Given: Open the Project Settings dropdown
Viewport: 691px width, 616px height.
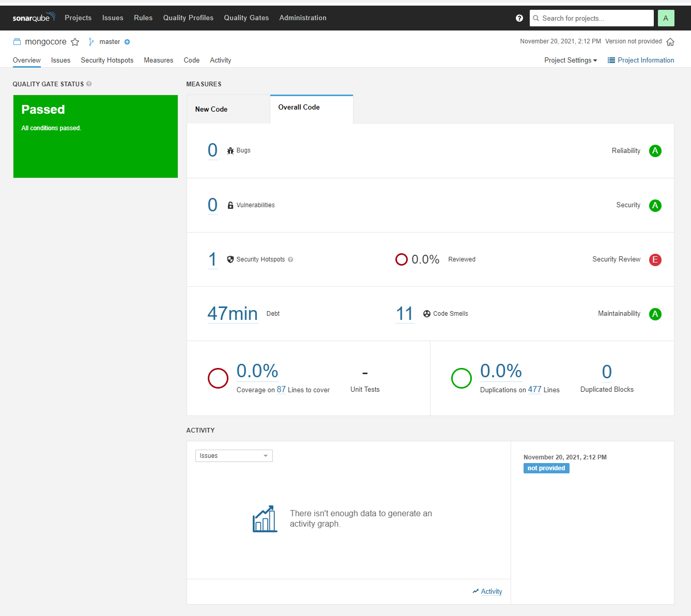Looking at the screenshot, I should (570, 60).
